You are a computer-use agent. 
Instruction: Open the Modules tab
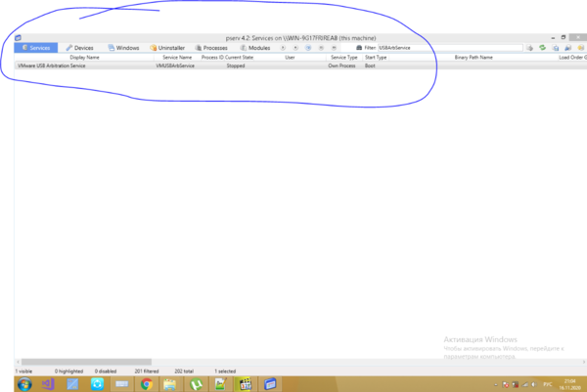[x=255, y=48]
